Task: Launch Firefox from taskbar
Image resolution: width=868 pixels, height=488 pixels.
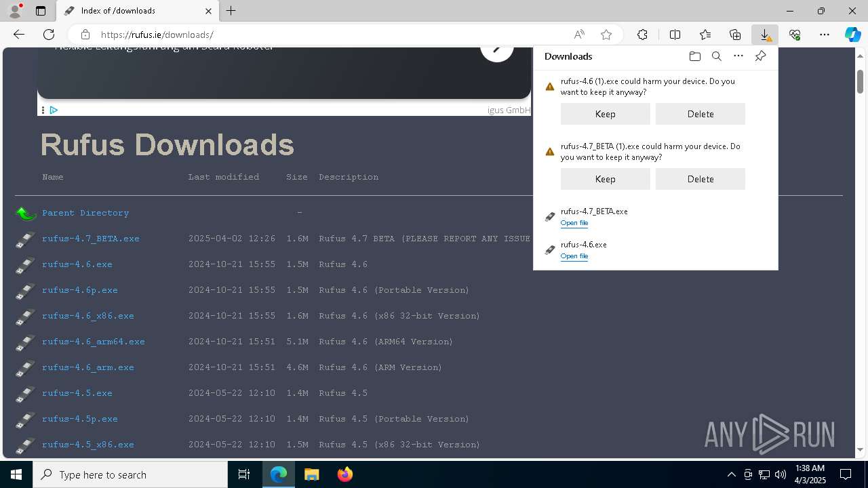Action: tap(345, 474)
